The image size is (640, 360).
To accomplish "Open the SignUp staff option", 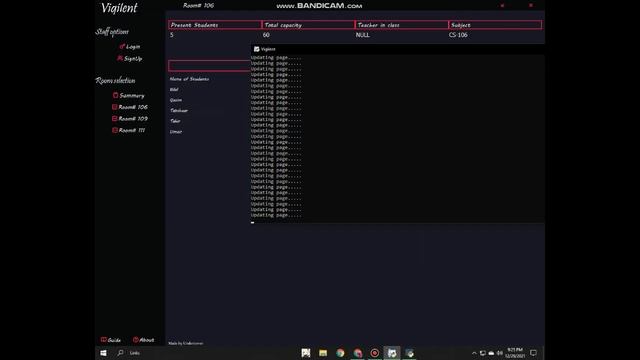I will pos(130,58).
